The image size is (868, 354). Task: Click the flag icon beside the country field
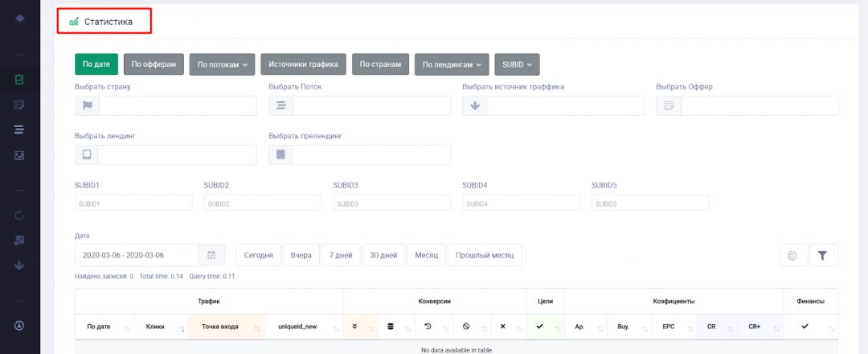click(x=88, y=106)
